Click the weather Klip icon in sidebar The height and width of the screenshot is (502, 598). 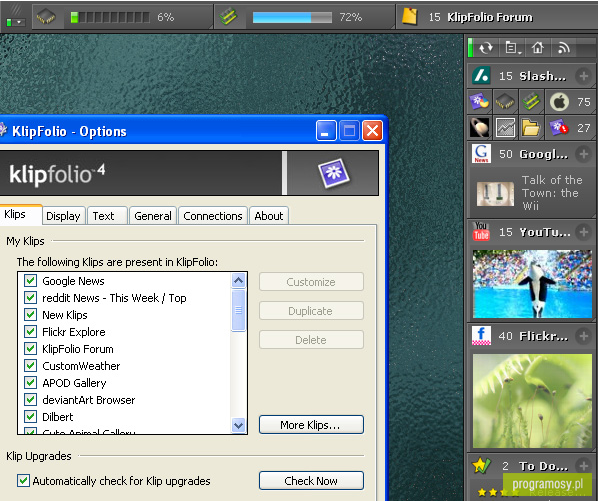pyautogui.click(x=480, y=102)
